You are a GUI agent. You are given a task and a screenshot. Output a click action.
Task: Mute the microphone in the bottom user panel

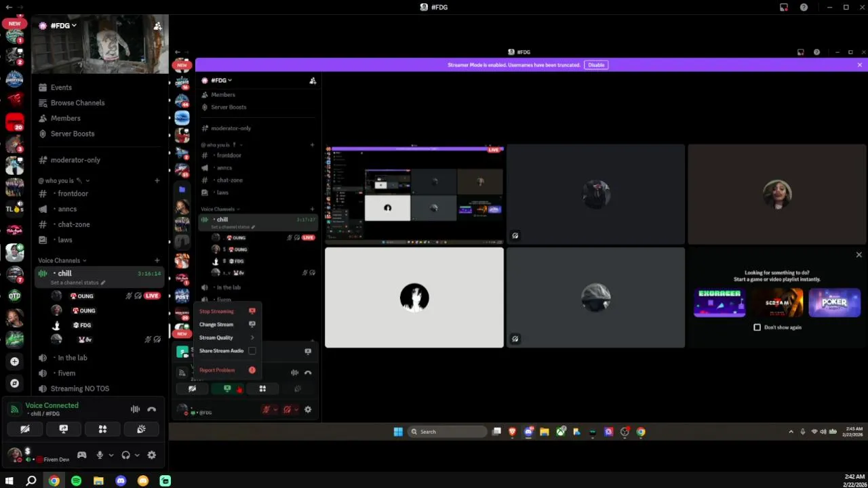click(100, 455)
